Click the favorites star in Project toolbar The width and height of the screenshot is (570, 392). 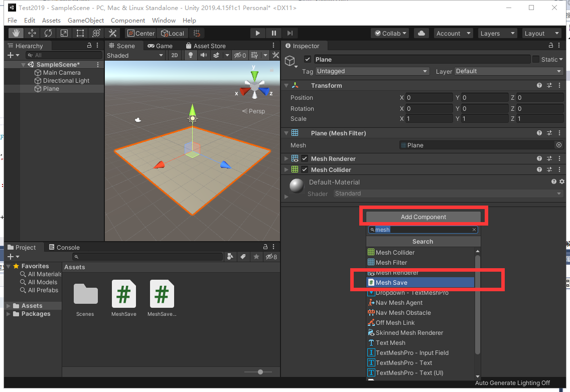click(256, 257)
